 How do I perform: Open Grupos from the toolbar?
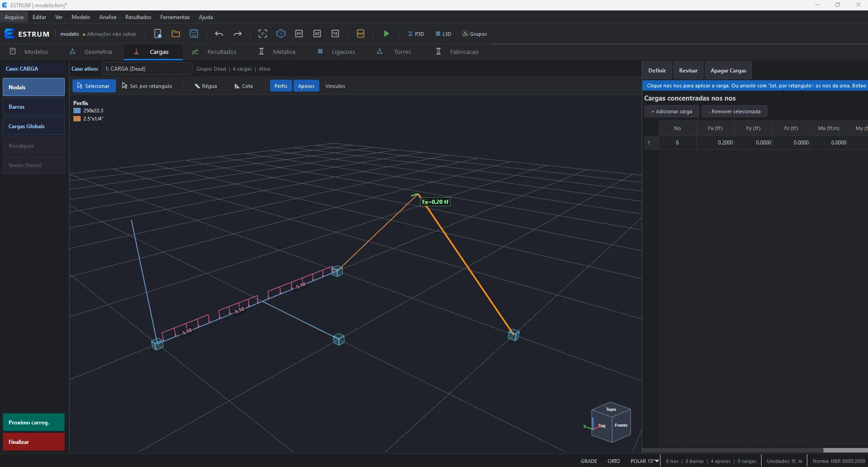point(474,34)
